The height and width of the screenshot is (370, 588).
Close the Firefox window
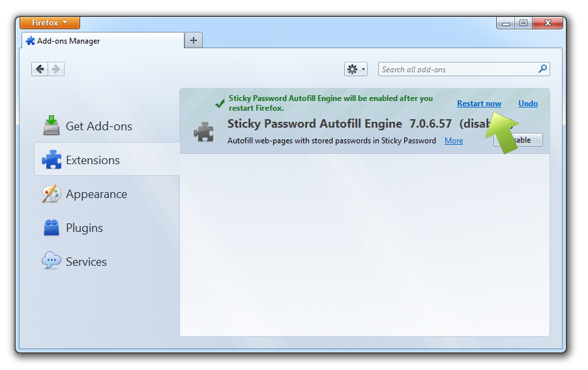click(548, 23)
